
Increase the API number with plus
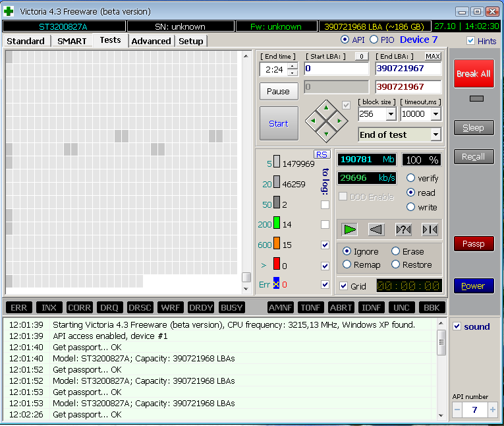click(x=492, y=410)
